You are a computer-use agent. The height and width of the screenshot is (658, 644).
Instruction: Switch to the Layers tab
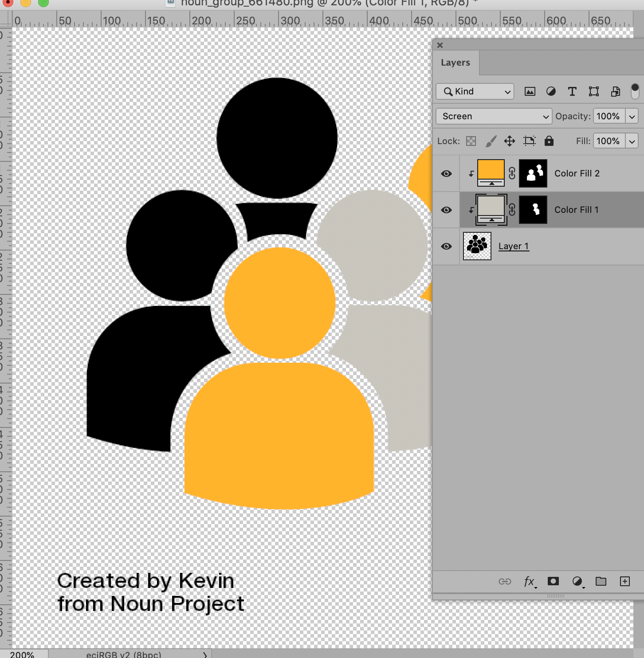pyautogui.click(x=455, y=63)
